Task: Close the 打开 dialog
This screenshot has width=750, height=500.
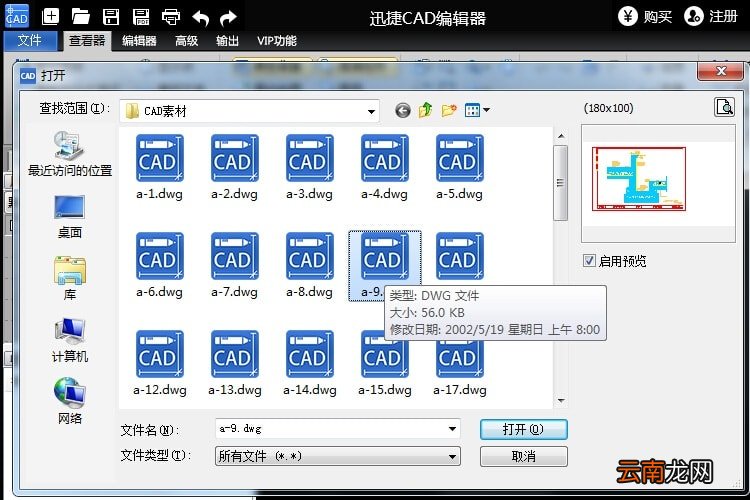Action: [720, 71]
